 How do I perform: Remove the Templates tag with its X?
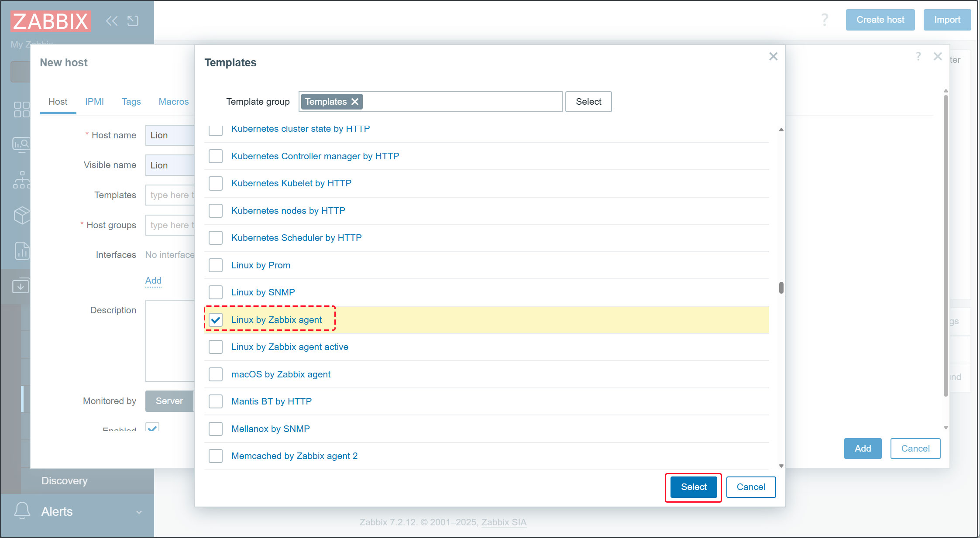coord(355,102)
